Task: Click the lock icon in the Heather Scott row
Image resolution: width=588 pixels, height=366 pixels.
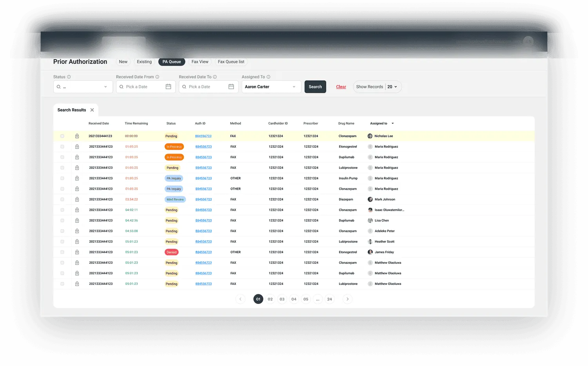Action: [x=77, y=242]
